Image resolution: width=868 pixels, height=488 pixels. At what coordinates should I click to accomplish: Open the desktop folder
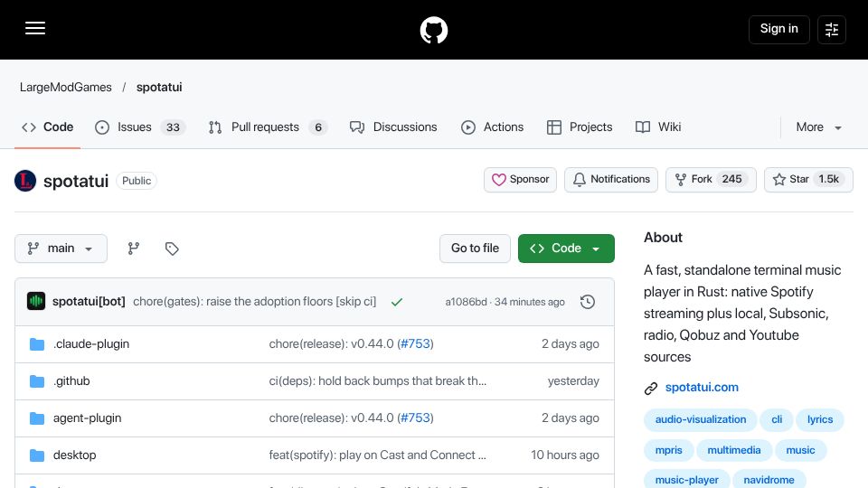(x=75, y=455)
